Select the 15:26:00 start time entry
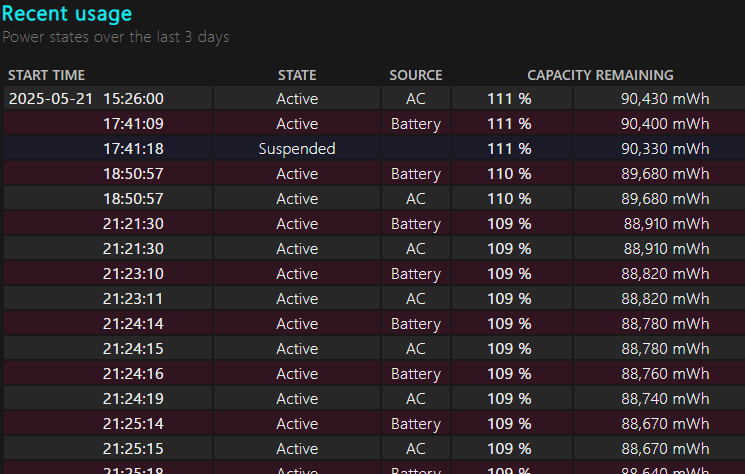 133,99
